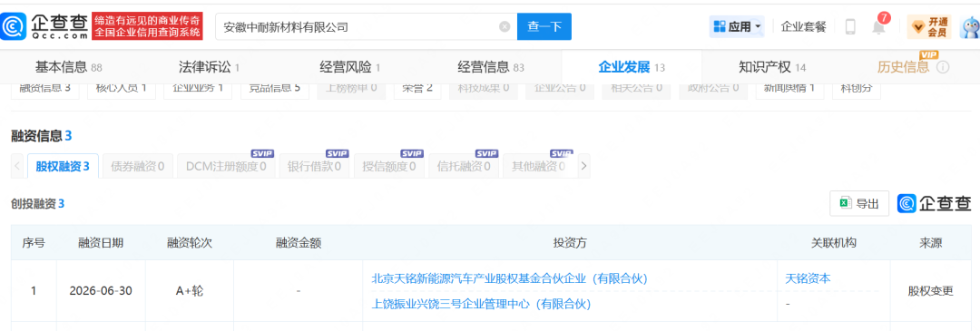This screenshot has width=980, height=331.
Task: Click the mobile phone icon in header
Action: [x=850, y=27]
